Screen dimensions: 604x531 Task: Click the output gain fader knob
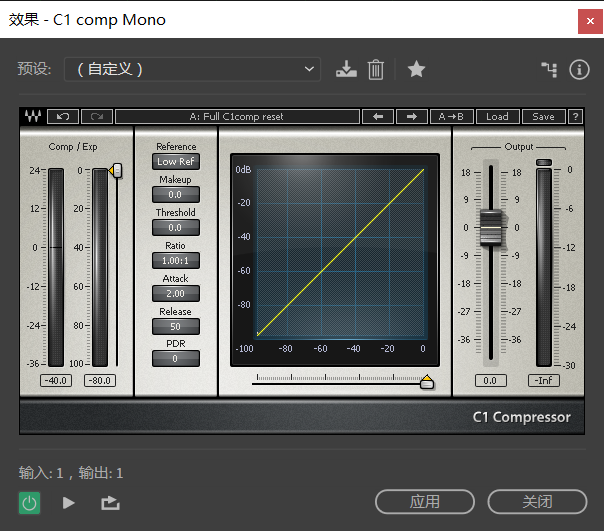click(x=490, y=228)
